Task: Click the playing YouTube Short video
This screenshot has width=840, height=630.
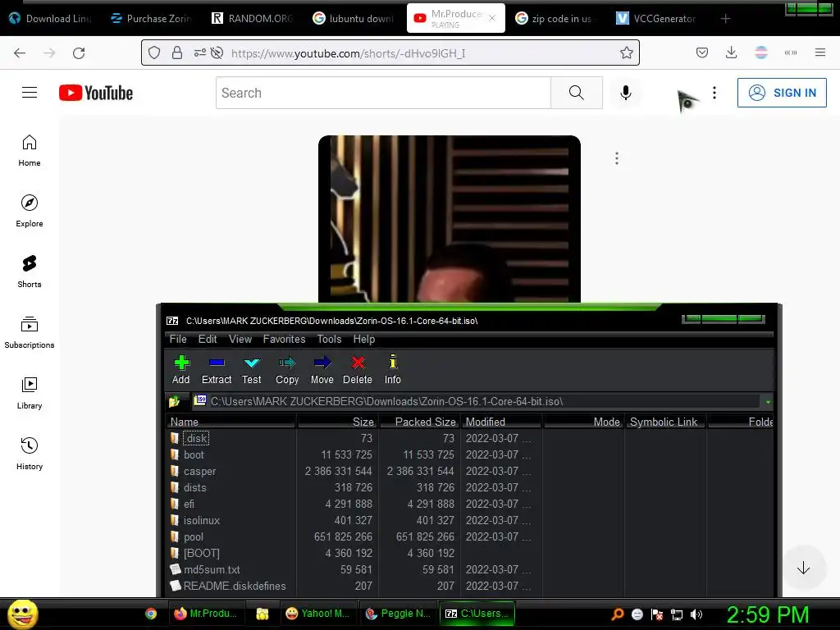Action: (450, 219)
